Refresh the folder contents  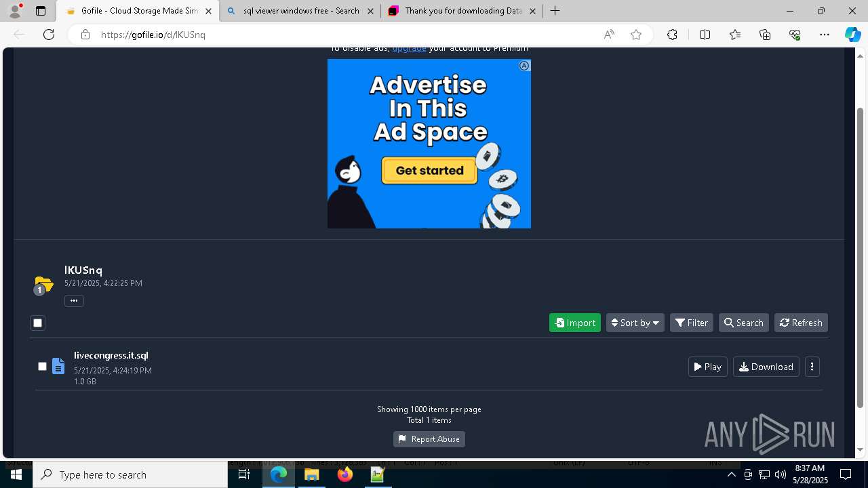pyautogui.click(x=801, y=323)
